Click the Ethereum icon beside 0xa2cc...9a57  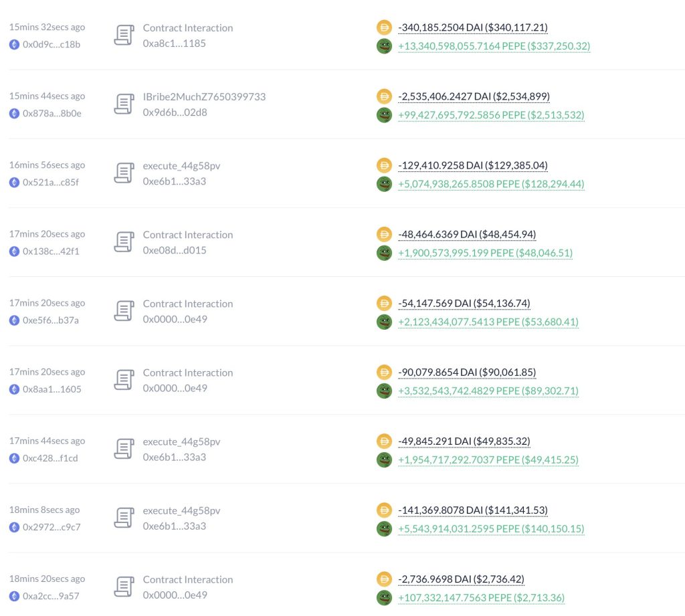pyautogui.click(x=14, y=596)
